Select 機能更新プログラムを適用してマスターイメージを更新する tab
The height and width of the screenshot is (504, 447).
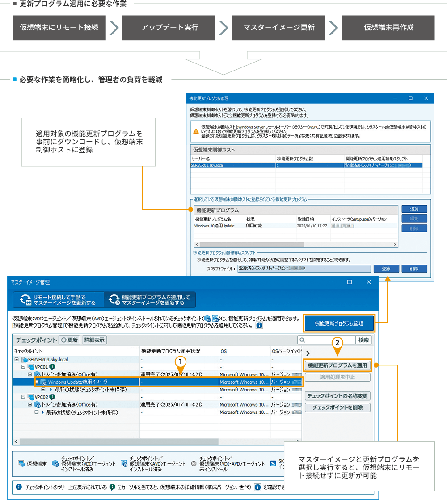point(150,299)
